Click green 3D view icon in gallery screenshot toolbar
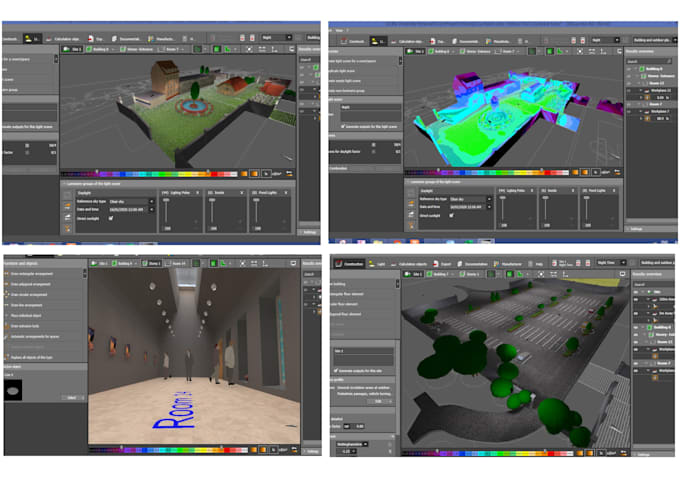Viewport: 680px width, 481px height. coord(213,263)
